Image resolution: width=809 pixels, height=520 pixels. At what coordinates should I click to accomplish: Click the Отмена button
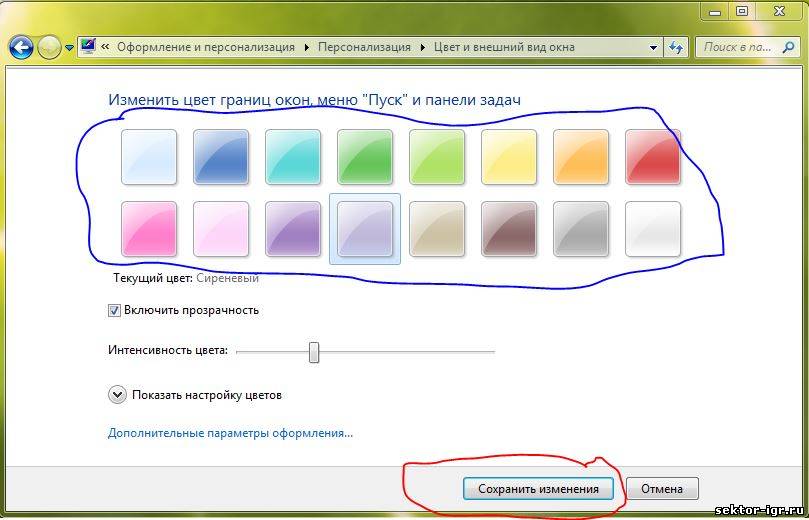click(x=662, y=489)
